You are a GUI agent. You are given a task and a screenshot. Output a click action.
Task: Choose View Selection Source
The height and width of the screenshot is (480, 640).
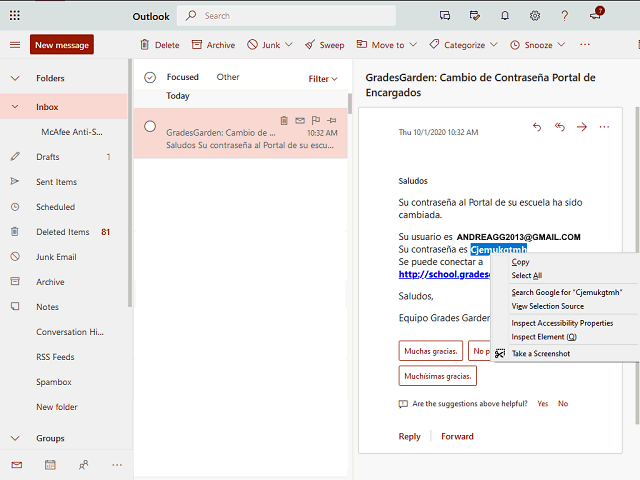coord(547,306)
